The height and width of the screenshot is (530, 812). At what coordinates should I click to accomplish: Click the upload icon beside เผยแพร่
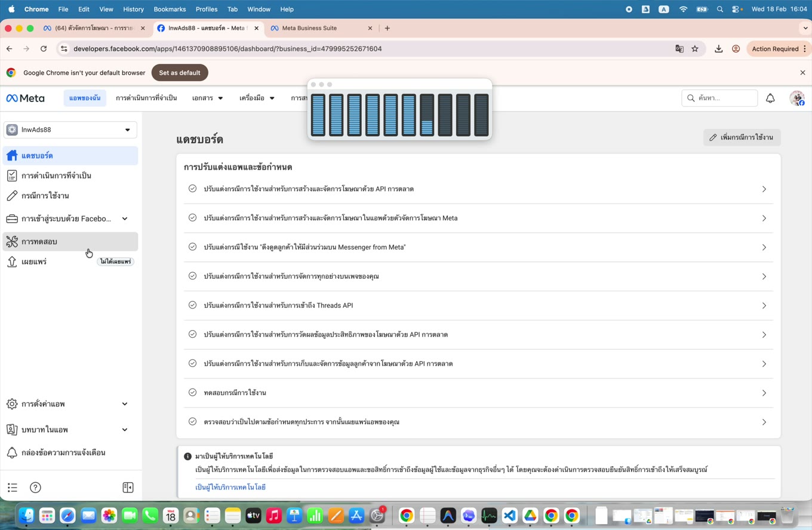coord(12,262)
